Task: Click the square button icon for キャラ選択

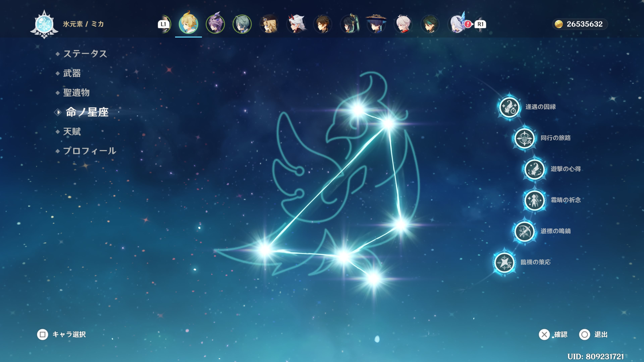Action: pos(43,335)
